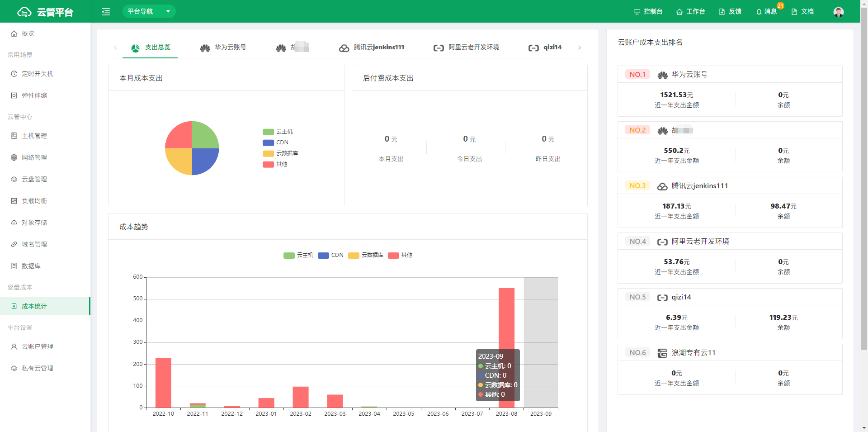Open the 反馈 feedback link

[x=730, y=11]
